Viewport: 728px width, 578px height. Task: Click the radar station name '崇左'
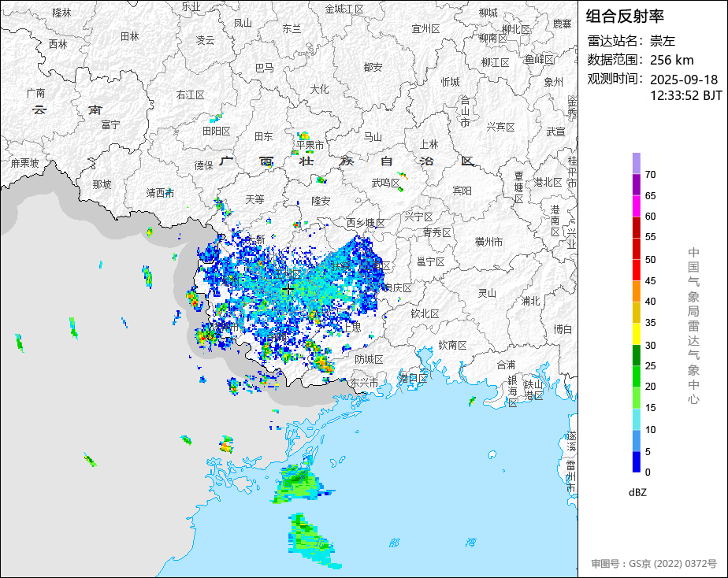pos(663,41)
